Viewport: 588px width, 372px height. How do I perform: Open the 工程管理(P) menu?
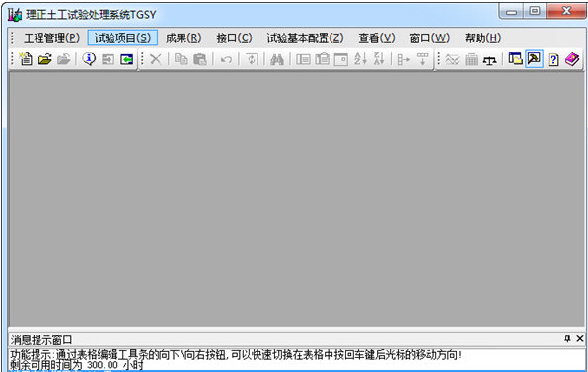pos(51,37)
